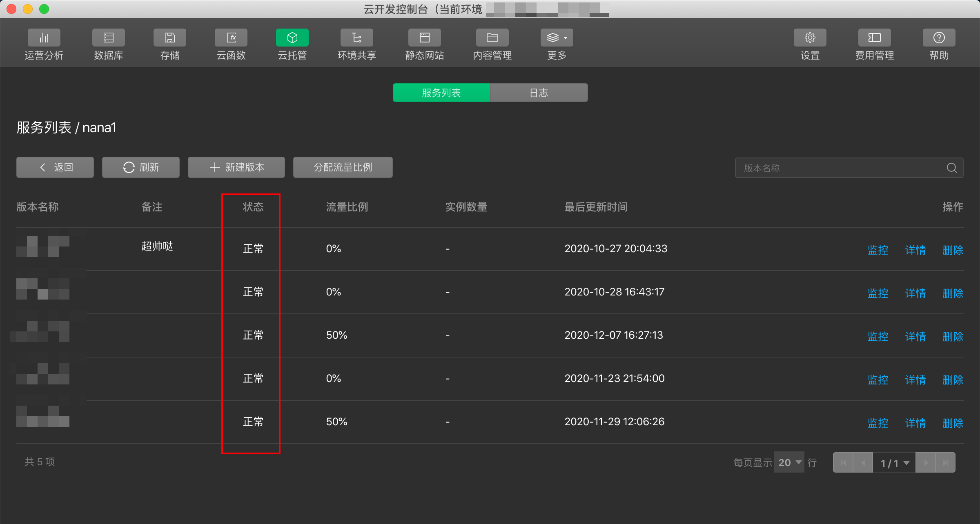This screenshot has width=980, height=524.
Task: Open the 数据库 database icon
Action: pyautogui.click(x=108, y=38)
